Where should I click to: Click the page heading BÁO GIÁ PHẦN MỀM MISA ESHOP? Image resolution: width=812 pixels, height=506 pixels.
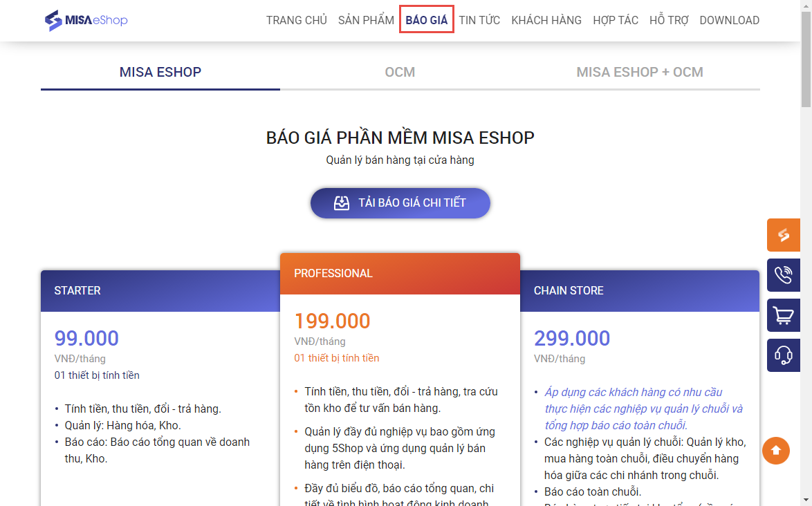click(400, 138)
